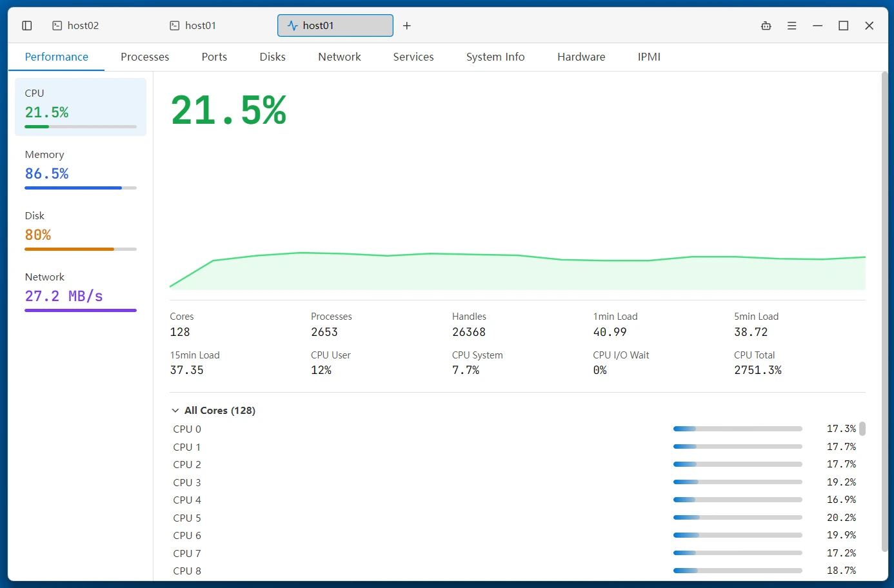Click the terminal icon on host02 tab
Screen dimensions: 894x588
click(x=57, y=26)
